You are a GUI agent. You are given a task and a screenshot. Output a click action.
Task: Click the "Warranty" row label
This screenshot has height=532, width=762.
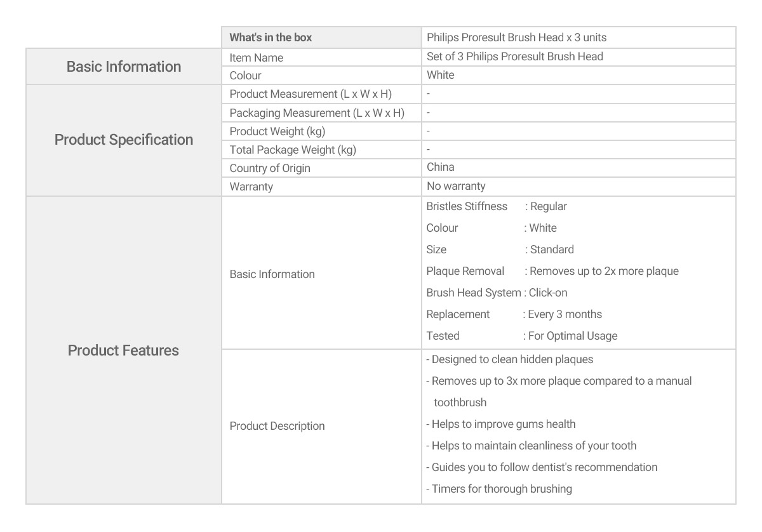251,187
